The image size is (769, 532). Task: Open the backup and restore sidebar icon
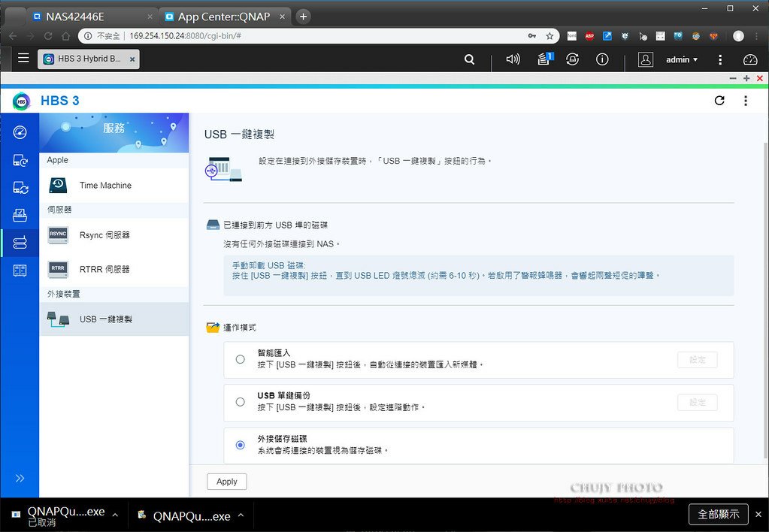tap(20, 160)
